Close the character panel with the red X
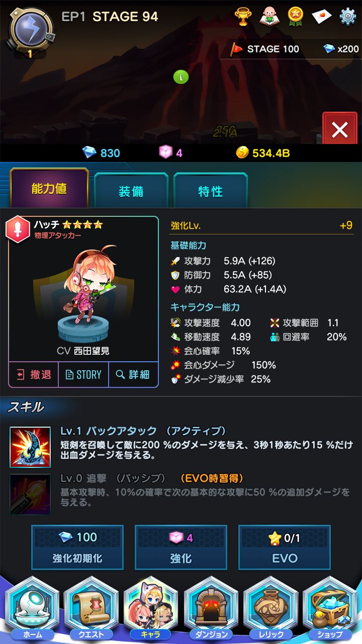362x644 pixels. click(x=340, y=130)
